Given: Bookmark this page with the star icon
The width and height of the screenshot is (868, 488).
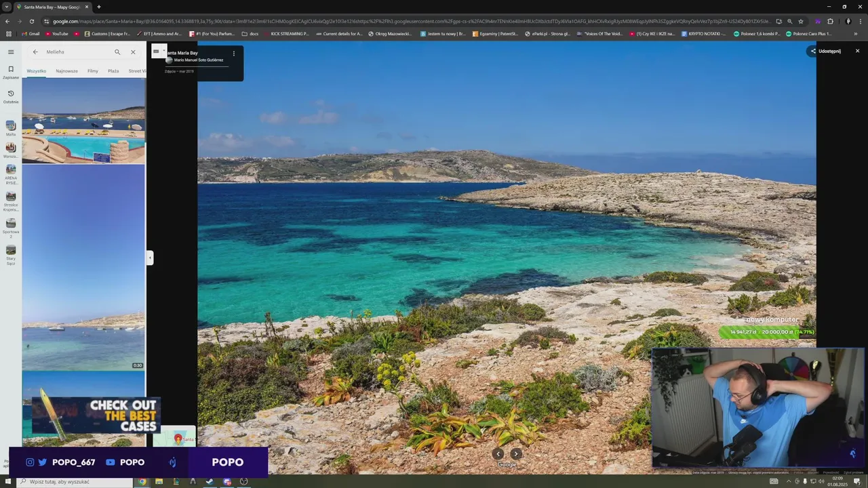Looking at the screenshot, I should (801, 21).
